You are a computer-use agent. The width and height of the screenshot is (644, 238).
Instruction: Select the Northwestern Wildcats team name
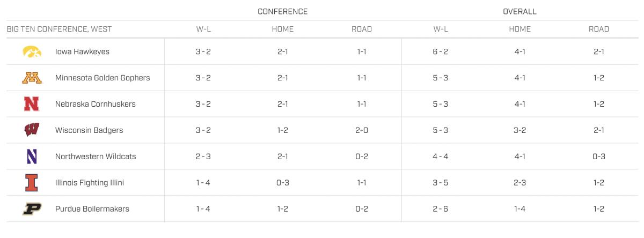tap(96, 157)
